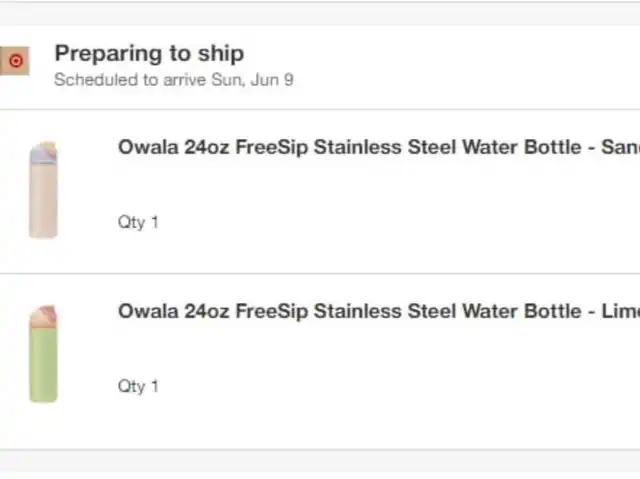This screenshot has height=479, width=640.
Task: Open the Lime water bottle product image
Action: pos(43,354)
